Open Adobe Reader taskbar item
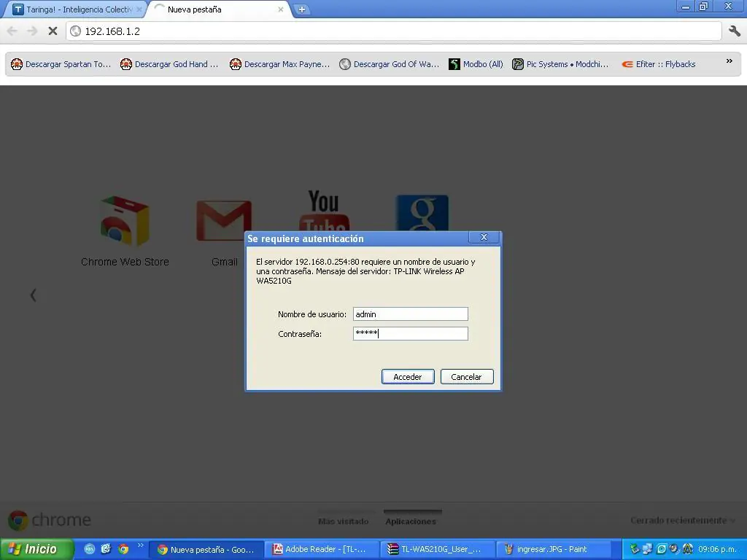Screen dimensions: 747x560 [322, 550]
